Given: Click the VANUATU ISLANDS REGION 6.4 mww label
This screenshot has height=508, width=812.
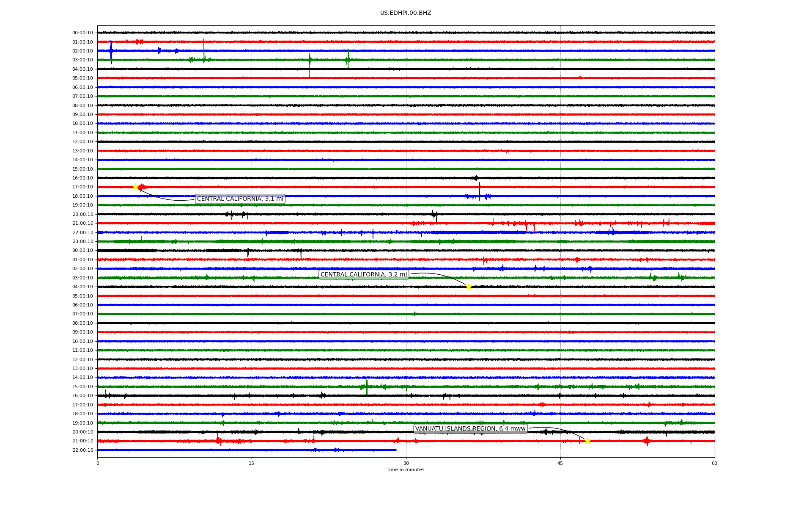Looking at the screenshot, I should coord(470,429).
